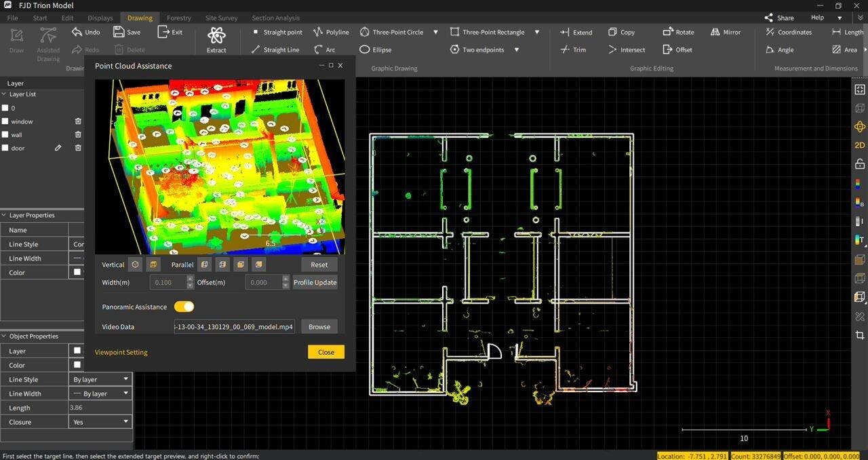868x460 pixels.
Task: Delete the wall layer with trash icon
Action: (x=78, y=134)
